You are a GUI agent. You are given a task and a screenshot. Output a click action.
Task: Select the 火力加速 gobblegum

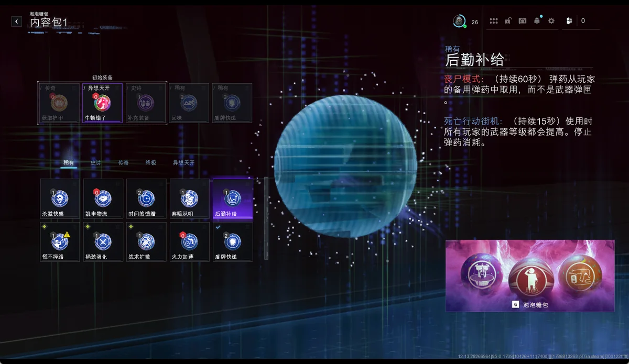[x=190, y=242]
